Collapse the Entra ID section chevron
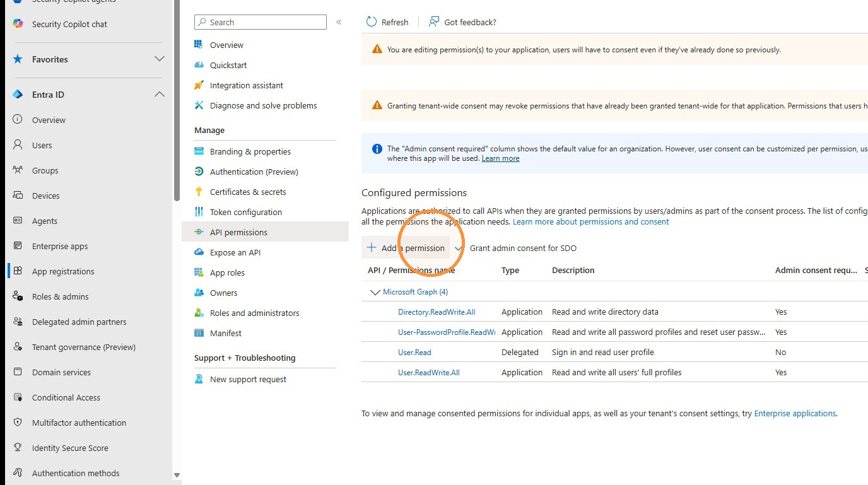The width and height of the screenshot is (868, 485). pyautogui.click(x=160, y=95)
